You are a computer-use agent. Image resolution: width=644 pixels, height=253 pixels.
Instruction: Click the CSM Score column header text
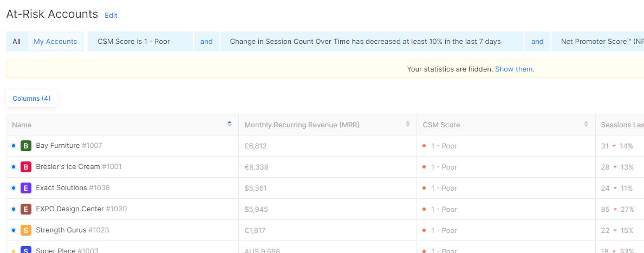click(x=441, y=125)
